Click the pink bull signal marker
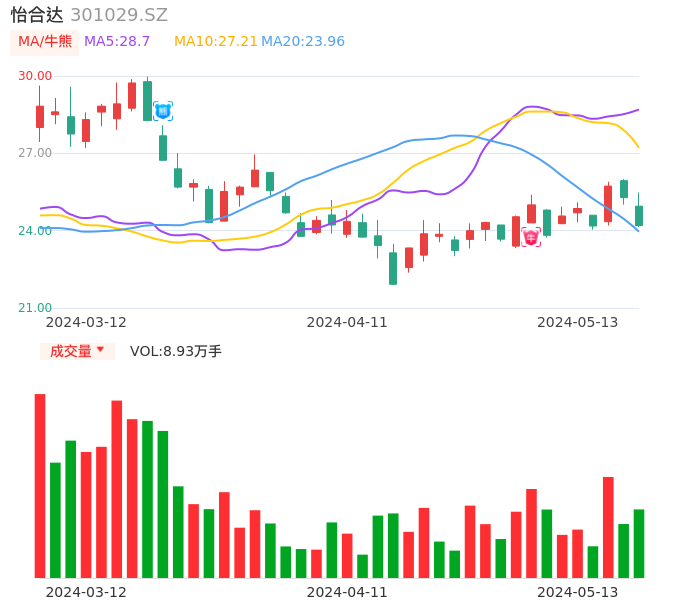The image size is (686, 606). 531,237
